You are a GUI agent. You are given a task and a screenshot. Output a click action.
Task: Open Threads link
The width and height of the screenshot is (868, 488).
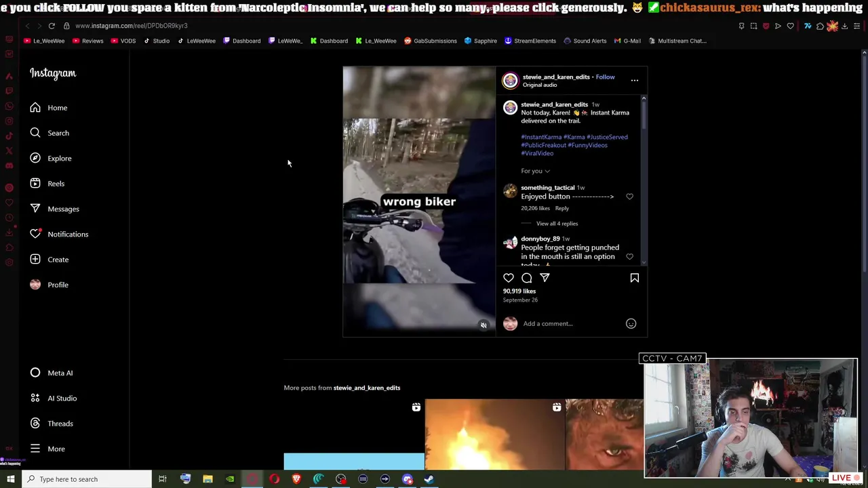coord(52,424)
